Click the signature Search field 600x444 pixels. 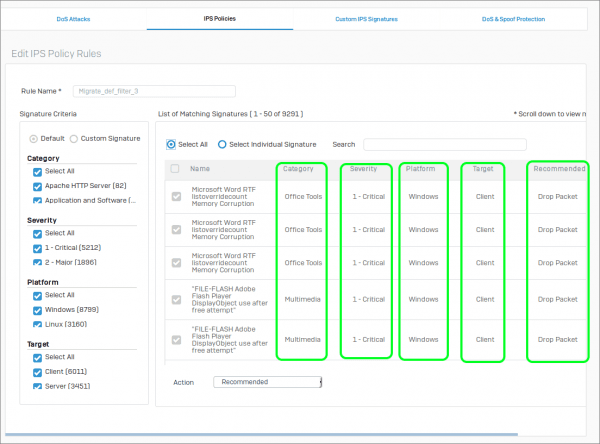pyautogui.click(x=445, y=144)
